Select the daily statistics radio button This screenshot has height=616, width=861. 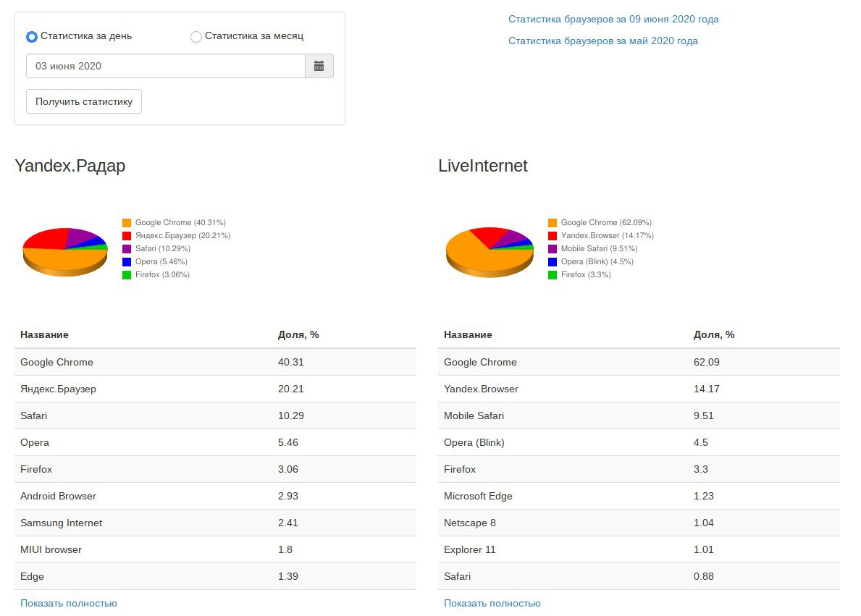coord(32,37)
